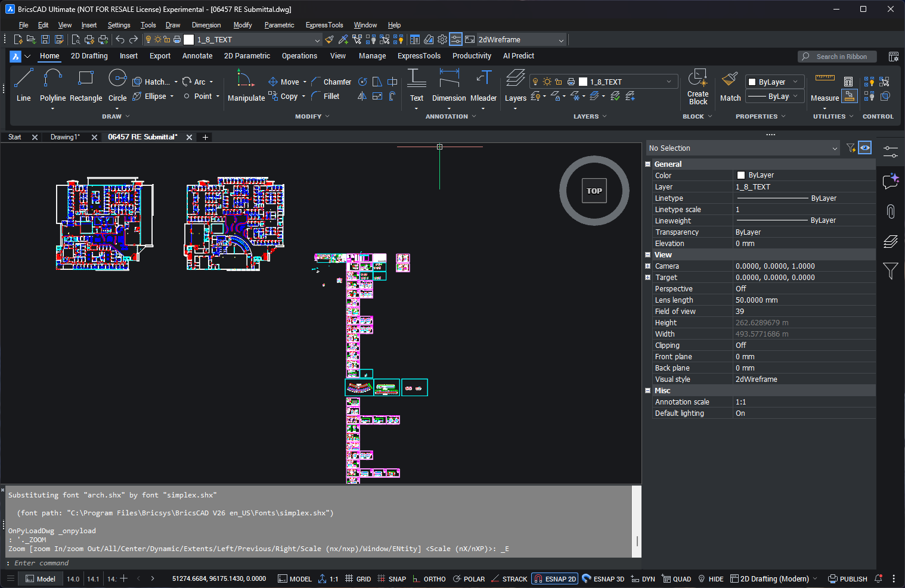Toggle ESNAP 2D in status bar

tap(555, 578)
